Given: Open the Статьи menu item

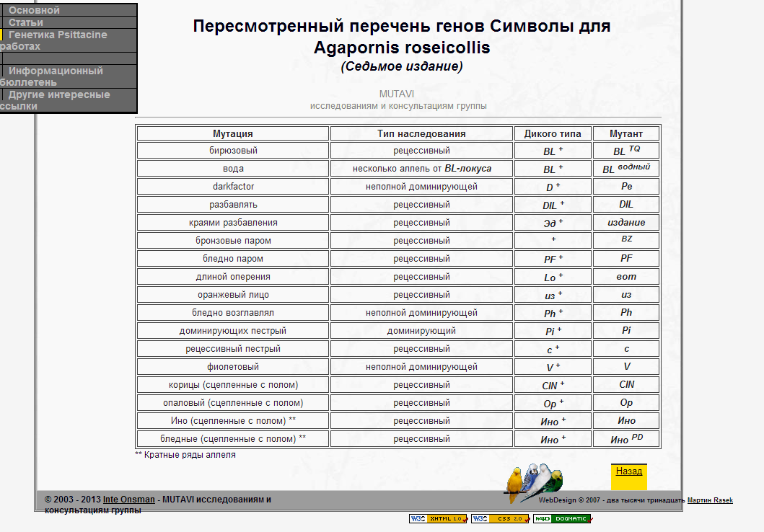Looking at the screenshot, I should point(69,22).
